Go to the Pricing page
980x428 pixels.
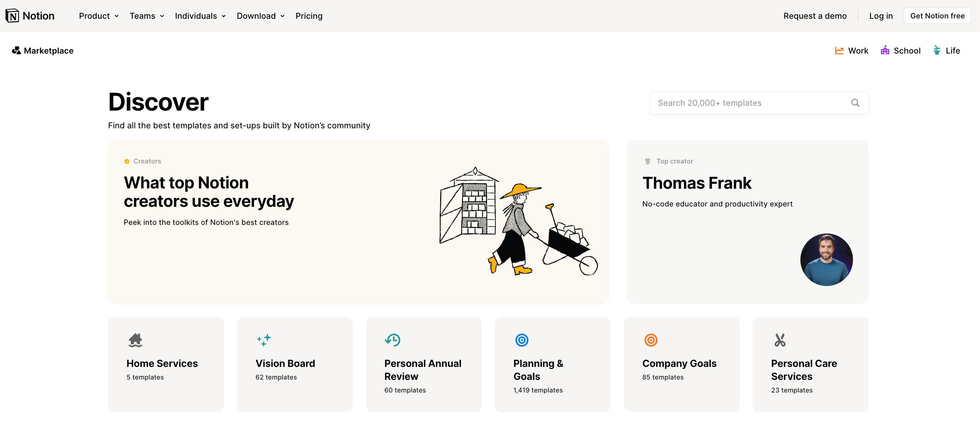click(x=309, y=16)
